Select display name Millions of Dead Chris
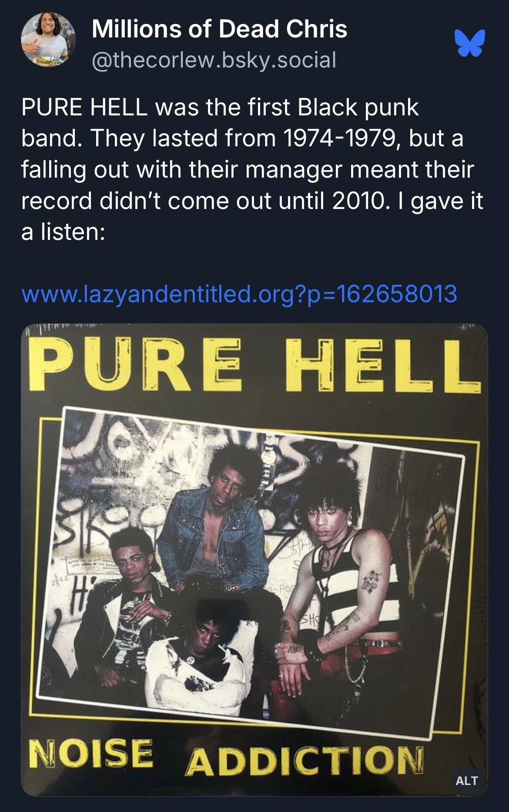The image size is (509, 812). click(220, 29)
